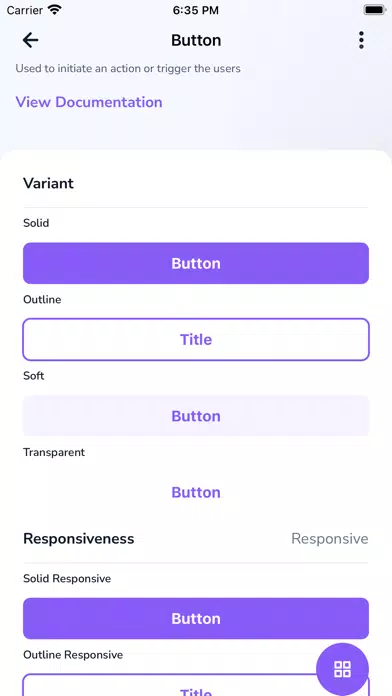Open the three-dot overflow menu

click(x=361, y=40)
